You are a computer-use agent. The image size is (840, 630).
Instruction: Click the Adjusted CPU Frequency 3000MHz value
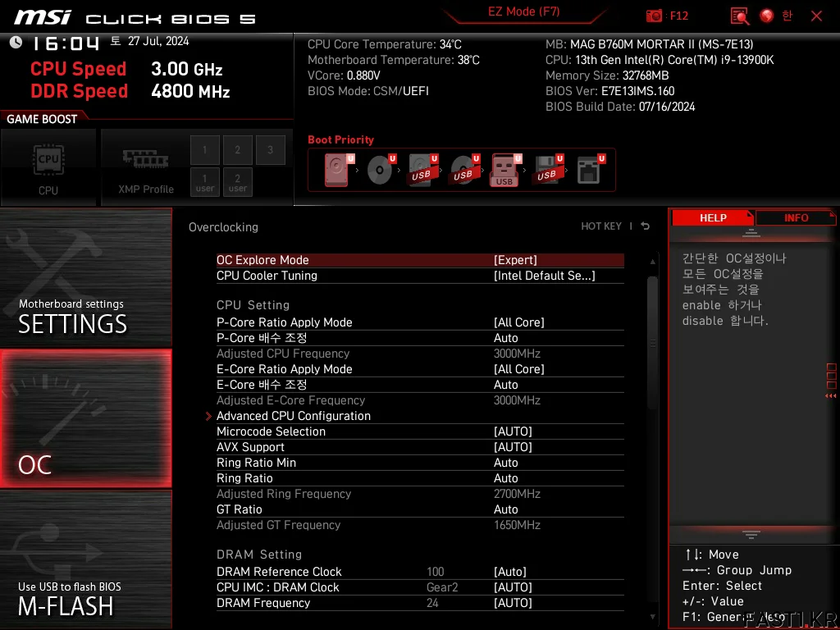coord(517,354)
